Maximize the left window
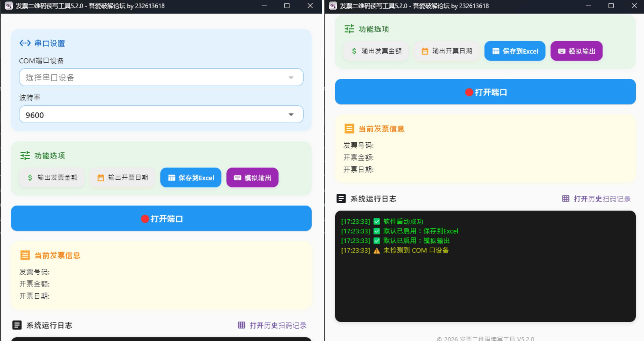This screenshot has height=341, width=644. point(287,6)
